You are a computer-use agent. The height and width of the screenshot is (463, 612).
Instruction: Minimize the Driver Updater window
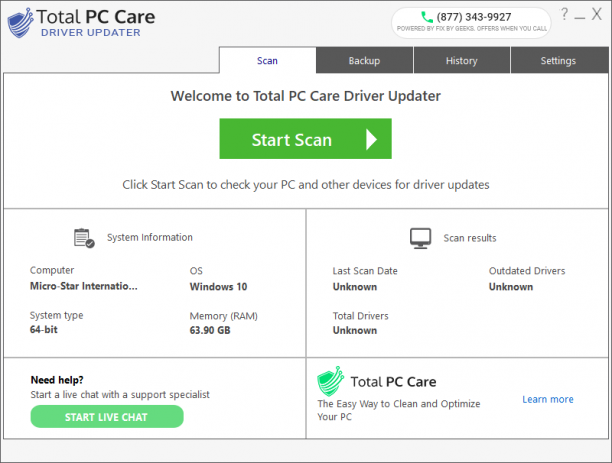point(580,18)
